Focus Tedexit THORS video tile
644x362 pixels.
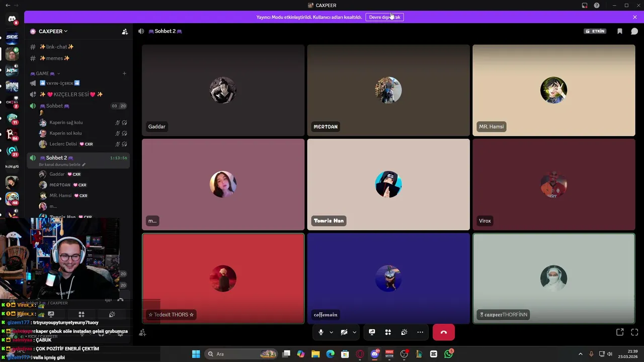point(223,279)
